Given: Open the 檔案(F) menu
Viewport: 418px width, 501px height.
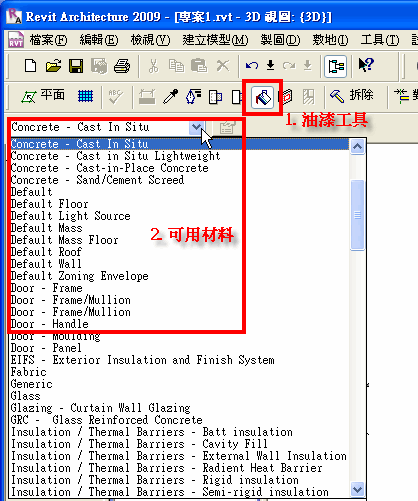Looking at the screenshot, I should tap(48, 40).
